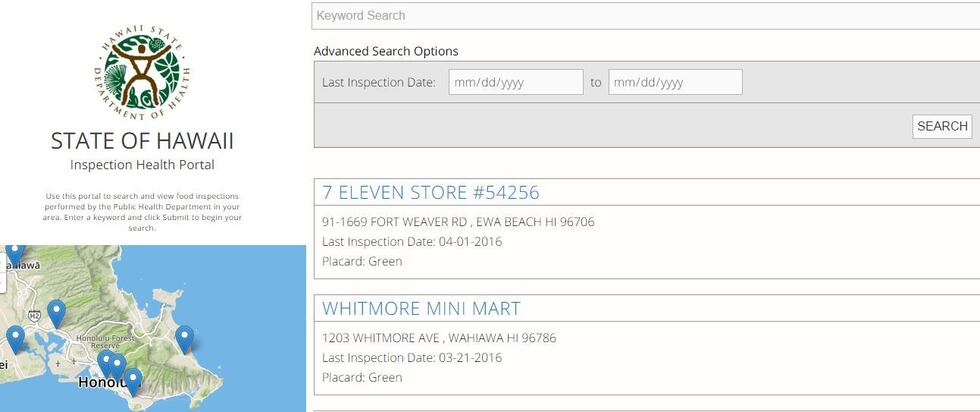Click the map pin beside the H2 shield

point(56,313)
